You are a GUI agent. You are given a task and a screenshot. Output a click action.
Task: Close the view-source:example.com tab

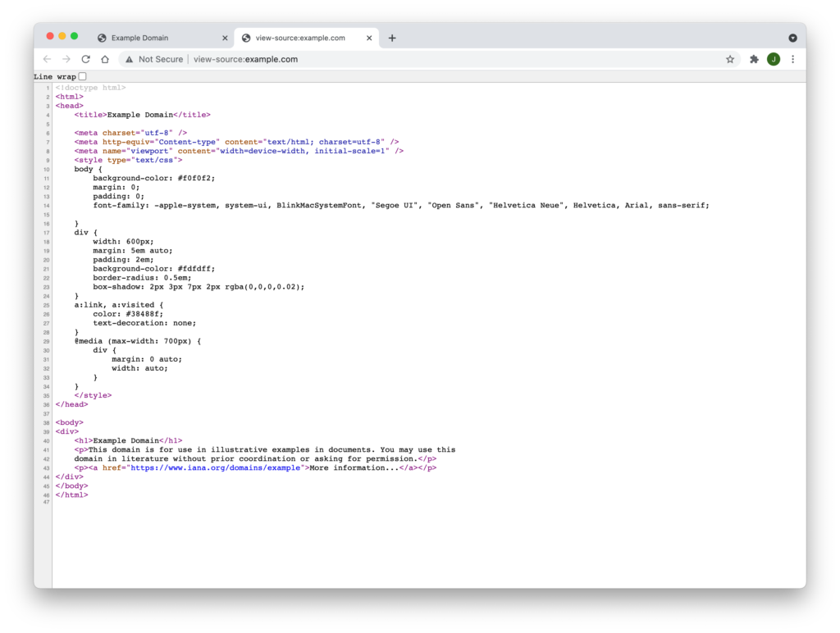point(369,38)
